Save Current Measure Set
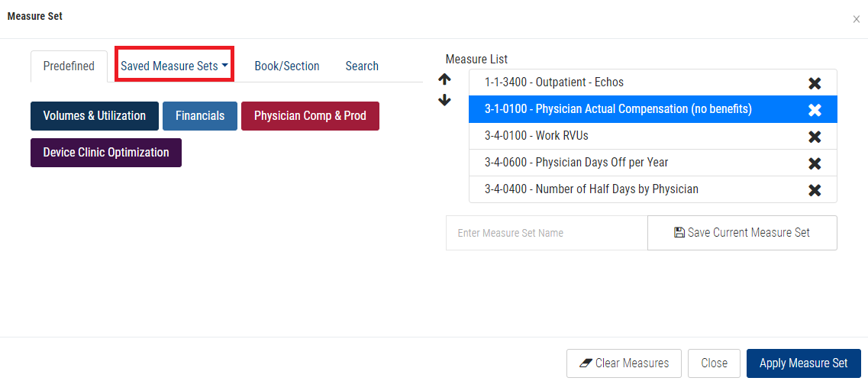The width and height of the screenshot is (868, 381). (742, 233)
